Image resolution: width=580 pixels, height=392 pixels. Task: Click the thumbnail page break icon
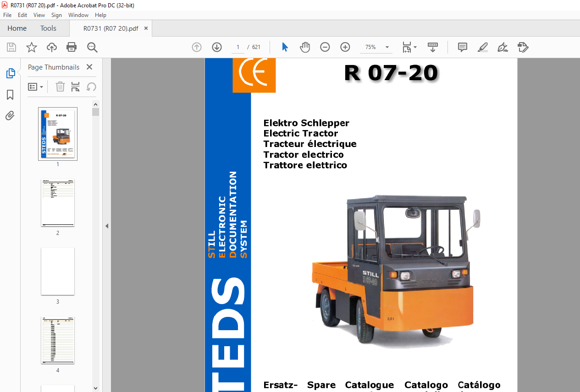(76, 87)
